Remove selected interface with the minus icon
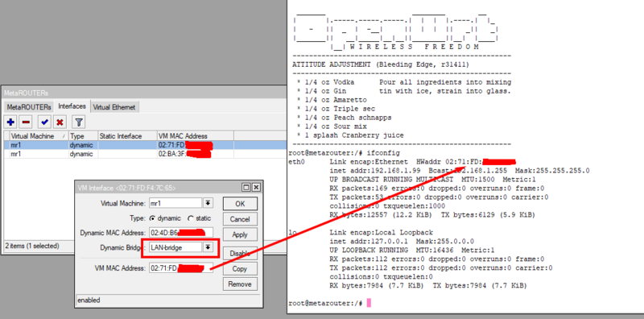Screen dimensions: 644x319 (x=26, y=122)
